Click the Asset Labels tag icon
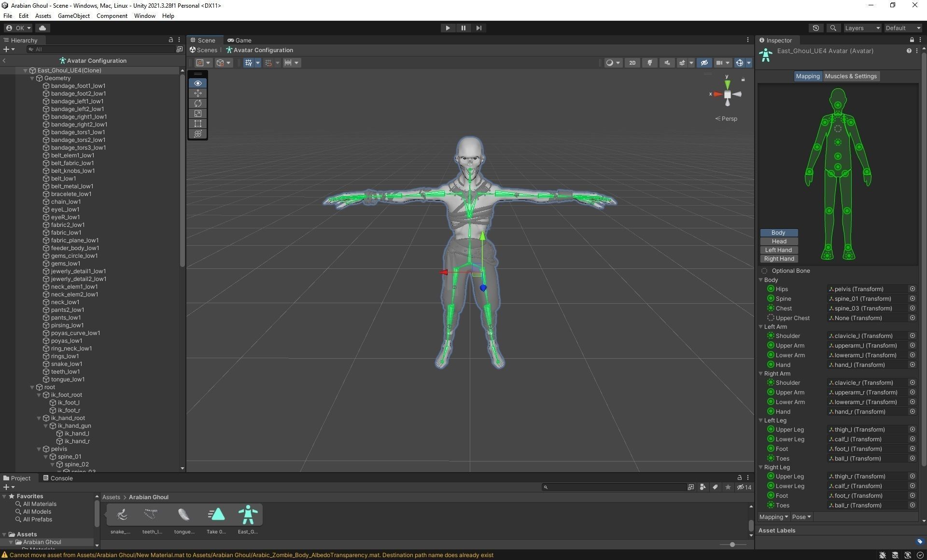The width and height of the screenshot is (927, 560). pyautogui.click(x=919, y=542)
